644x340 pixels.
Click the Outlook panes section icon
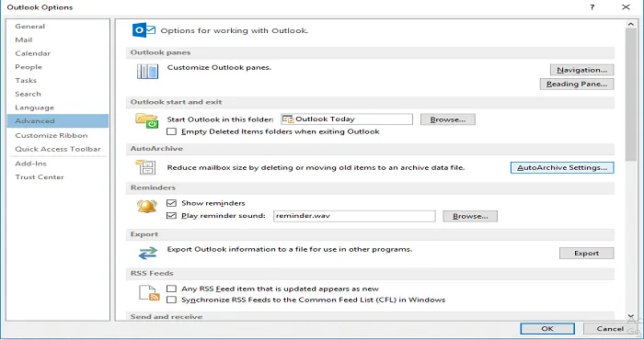pyautogui.click(x=147, y=72)
